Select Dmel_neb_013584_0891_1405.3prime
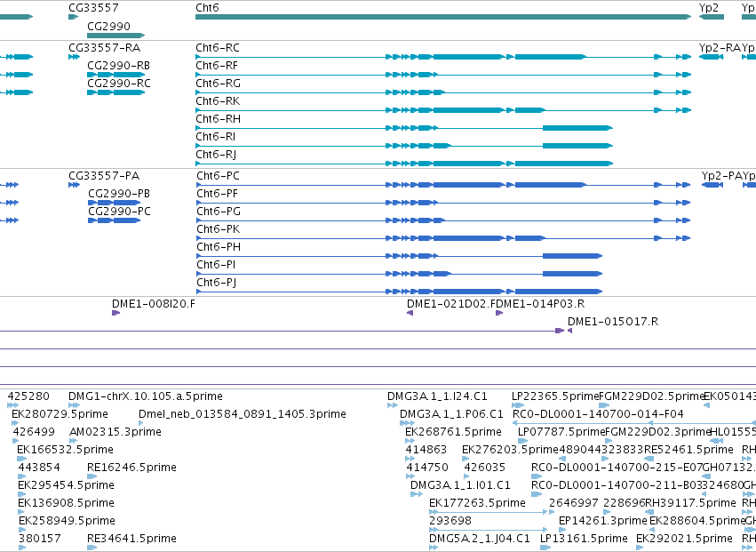The image size is (756, 552). [x=242, y=414]
